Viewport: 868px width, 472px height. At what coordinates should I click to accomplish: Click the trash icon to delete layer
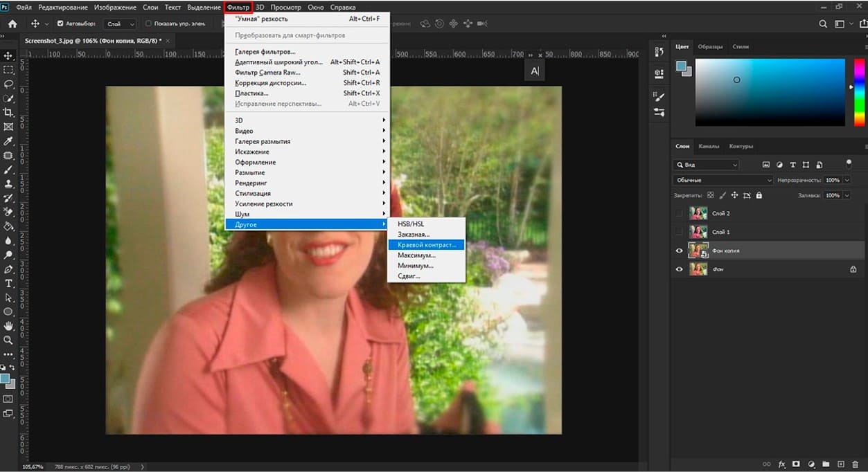pos(855,464)
